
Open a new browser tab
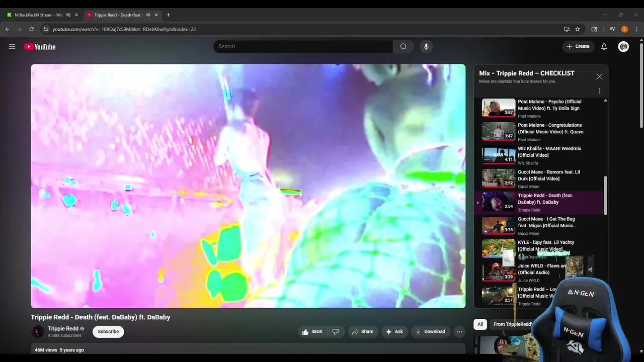pos(168,15)
